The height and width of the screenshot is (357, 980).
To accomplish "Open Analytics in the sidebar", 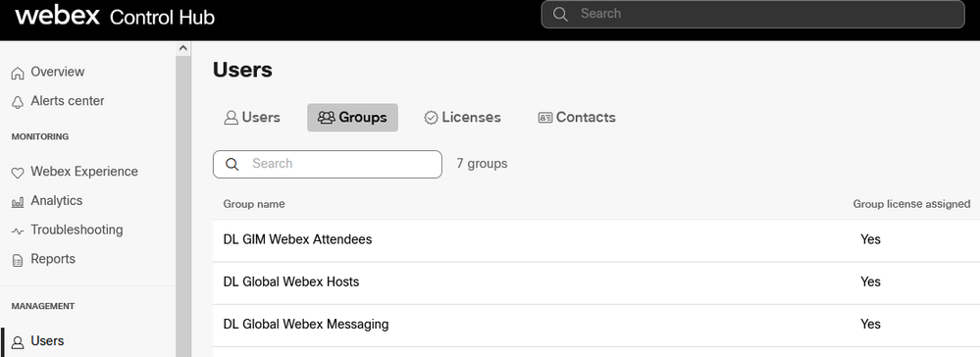I will point(56,201).
